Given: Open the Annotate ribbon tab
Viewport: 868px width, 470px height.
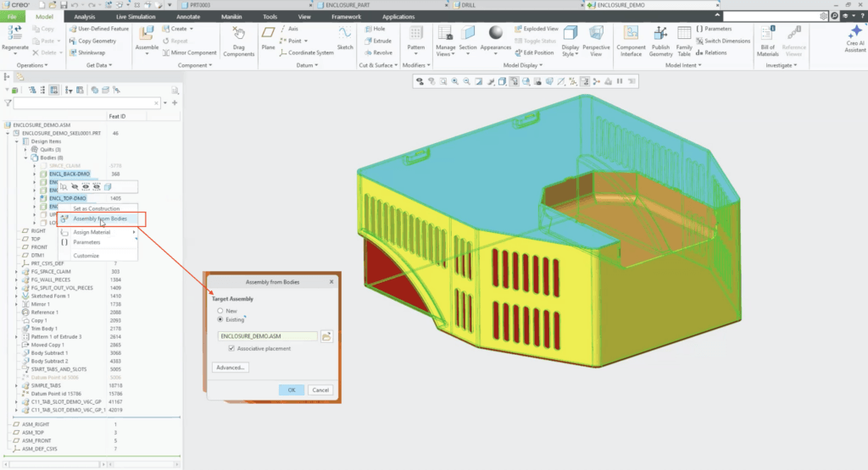Looking at the screenshot, I should pyautogui.click(x=188, y=17).
